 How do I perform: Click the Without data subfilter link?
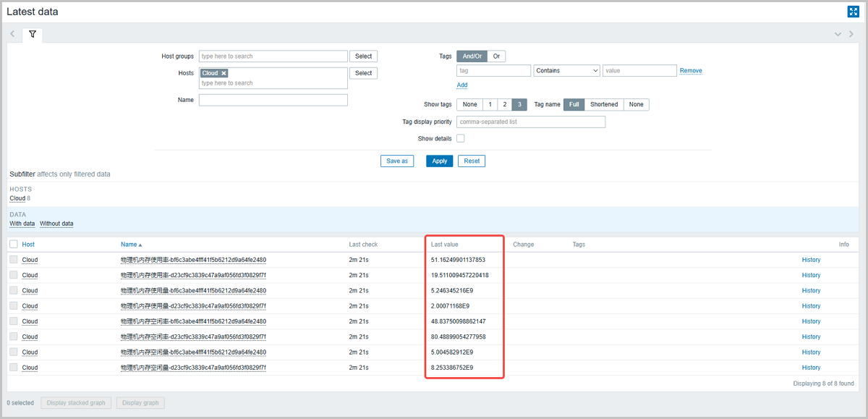pyautogui.click(x=56, y=224)
